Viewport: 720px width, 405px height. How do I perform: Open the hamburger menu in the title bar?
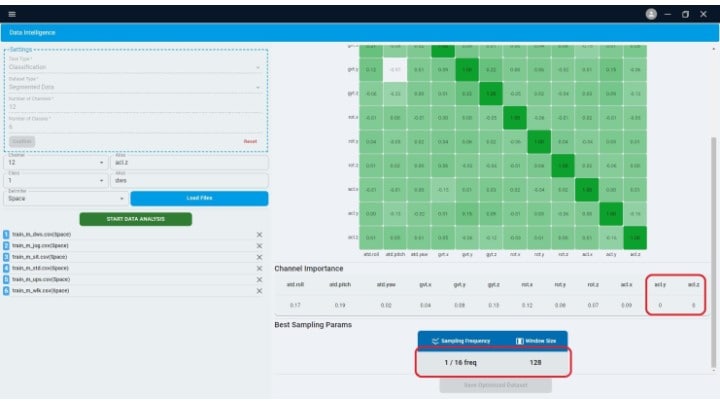pos(12,14)
